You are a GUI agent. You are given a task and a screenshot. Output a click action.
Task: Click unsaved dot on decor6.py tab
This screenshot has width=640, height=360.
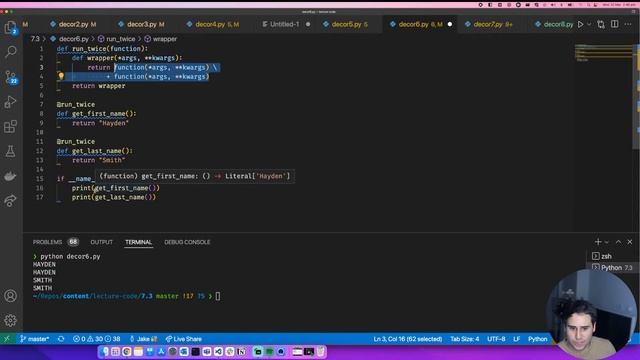[x=450, y=24]
